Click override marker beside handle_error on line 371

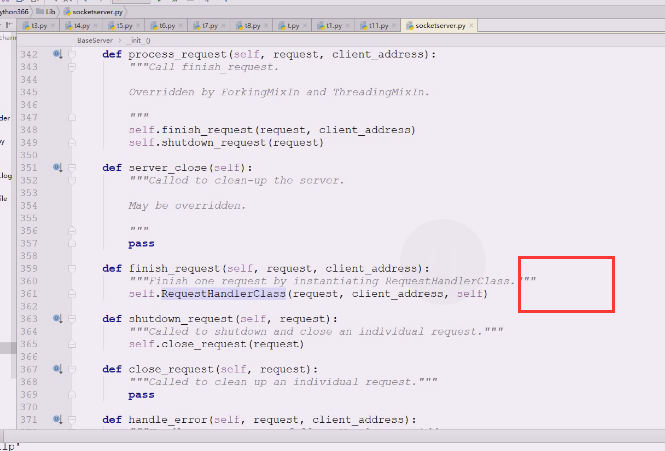pos(57,419)
